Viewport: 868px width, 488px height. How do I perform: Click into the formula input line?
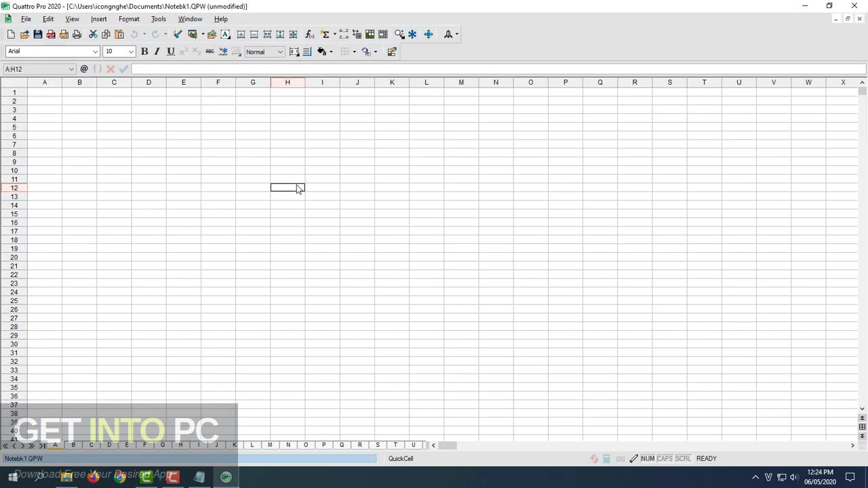tap(498, 69)
